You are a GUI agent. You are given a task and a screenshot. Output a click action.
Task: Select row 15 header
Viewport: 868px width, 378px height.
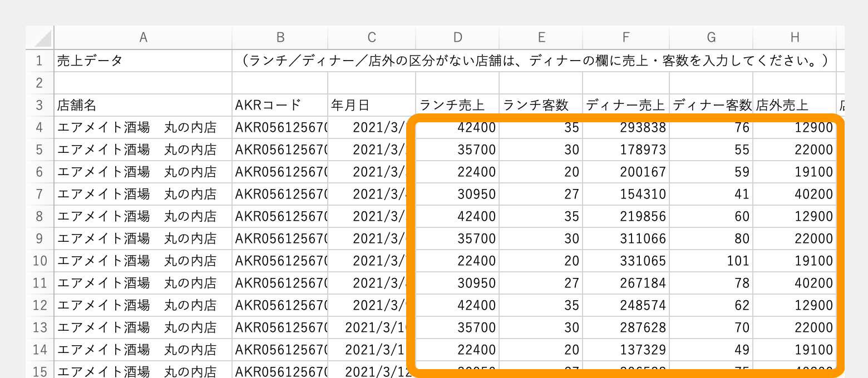tap(40, 370)
